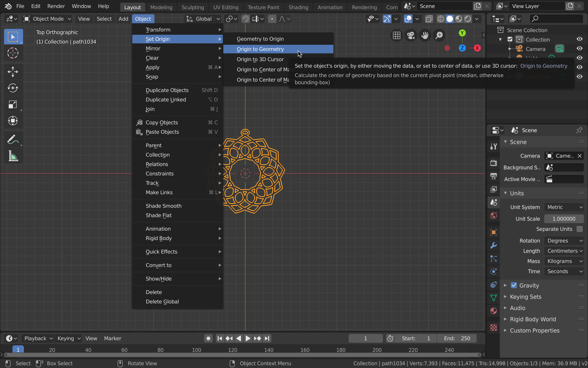Expand the Rigid Body World panel

(x=533, y=319)
